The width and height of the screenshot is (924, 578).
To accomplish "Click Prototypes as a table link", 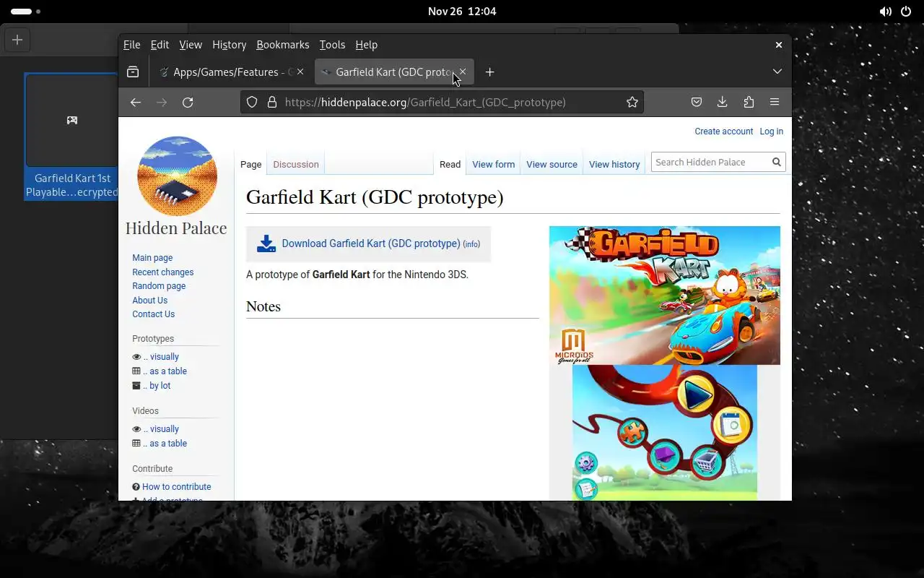I will pos(165,371).
